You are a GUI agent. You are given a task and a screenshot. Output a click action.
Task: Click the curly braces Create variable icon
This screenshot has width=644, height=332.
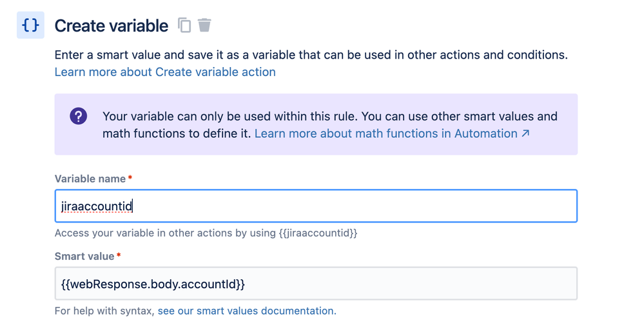click(x=30, y=26)
